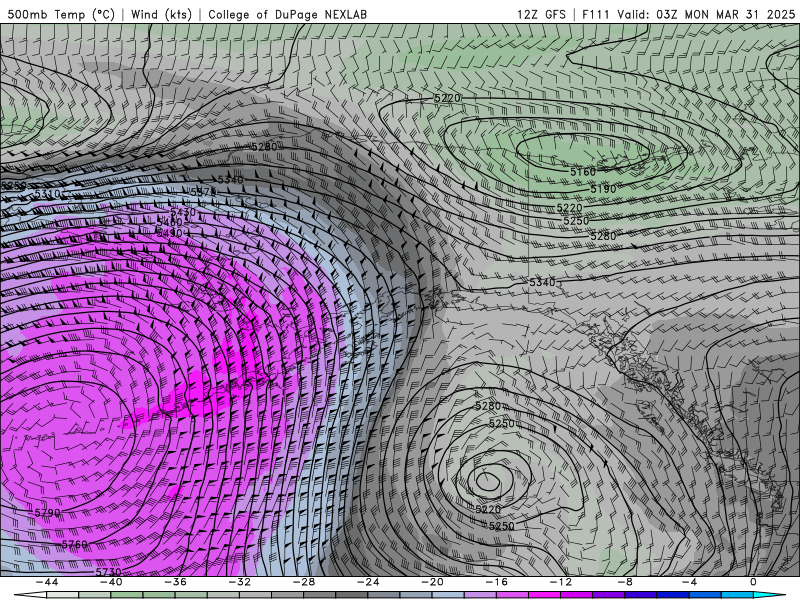The width and height of the screenshot is (800, 600).
Task: Click the -40 color scale label
Action: coord(111,582)
